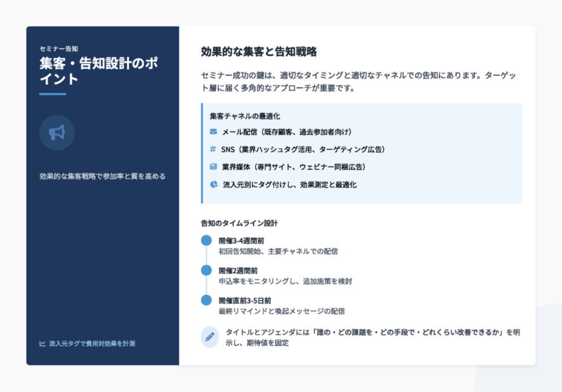The width and height of the screenshot is (562, 392).
Task: Select the 開催3-4週間前 timeline dot
Action: tap(206, 240)
